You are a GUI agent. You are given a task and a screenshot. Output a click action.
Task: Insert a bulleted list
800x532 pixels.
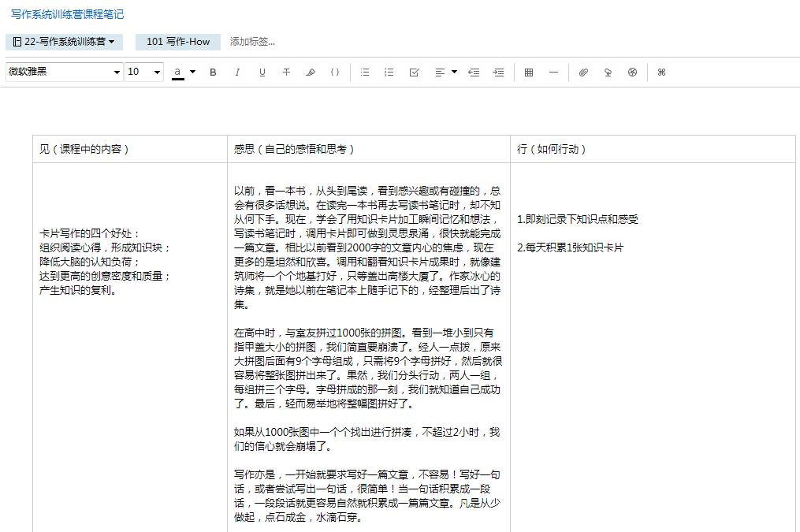(x=365, y=73)
